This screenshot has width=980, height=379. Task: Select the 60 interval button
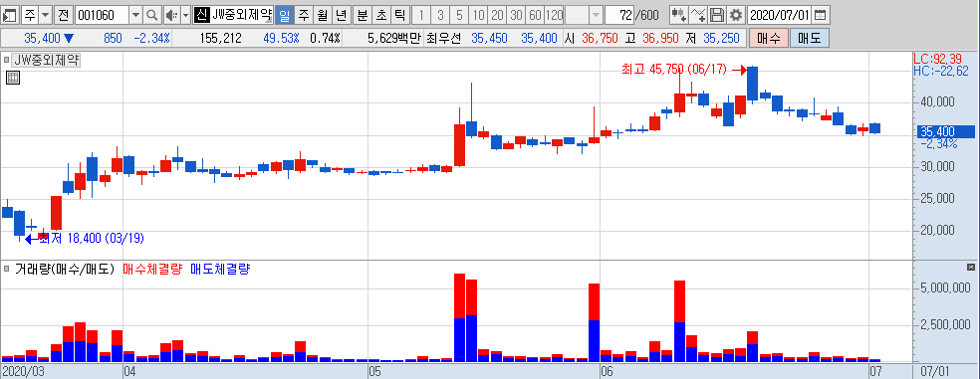click(535, 14)
